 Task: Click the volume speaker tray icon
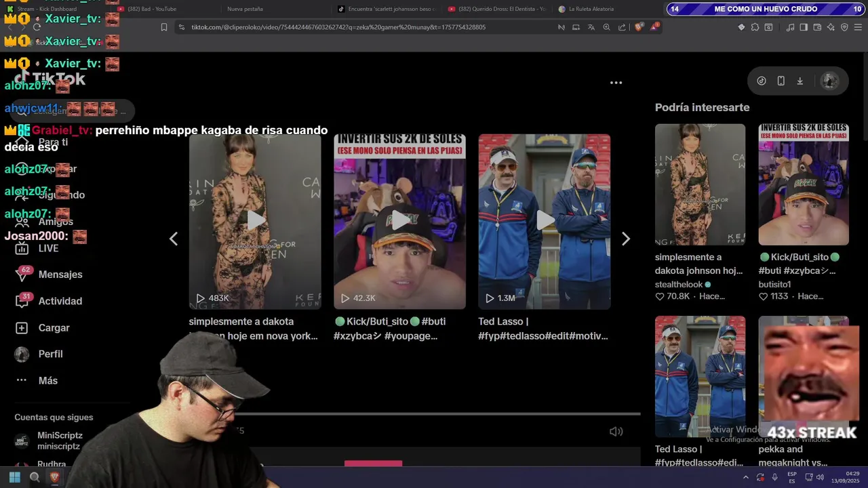click(820, 477)
